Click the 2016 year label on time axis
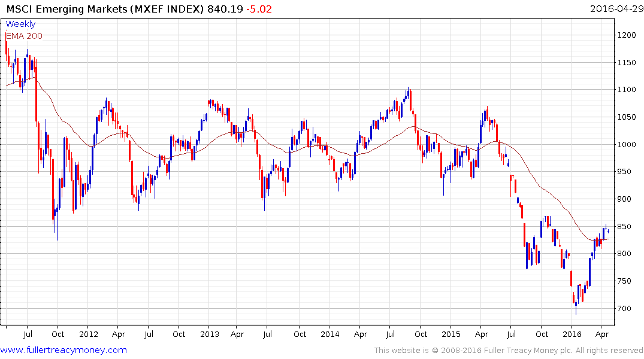 (x=572, y=334)
